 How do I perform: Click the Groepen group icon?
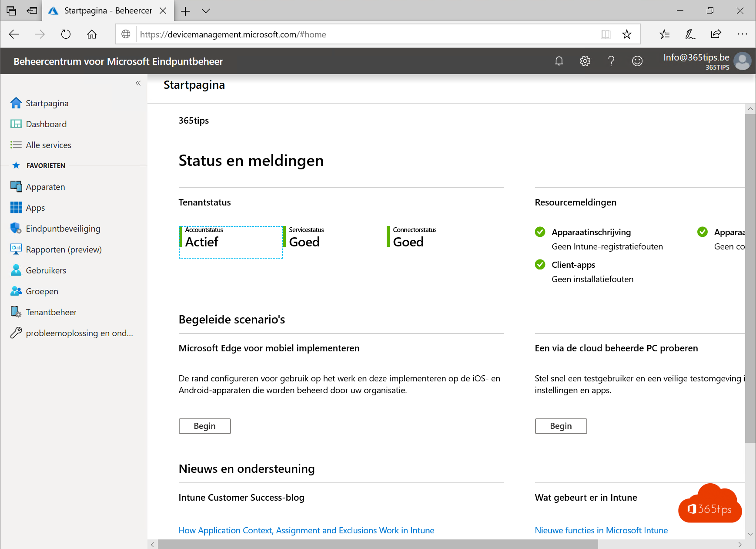pyautogui.click(x=16, y=291)
